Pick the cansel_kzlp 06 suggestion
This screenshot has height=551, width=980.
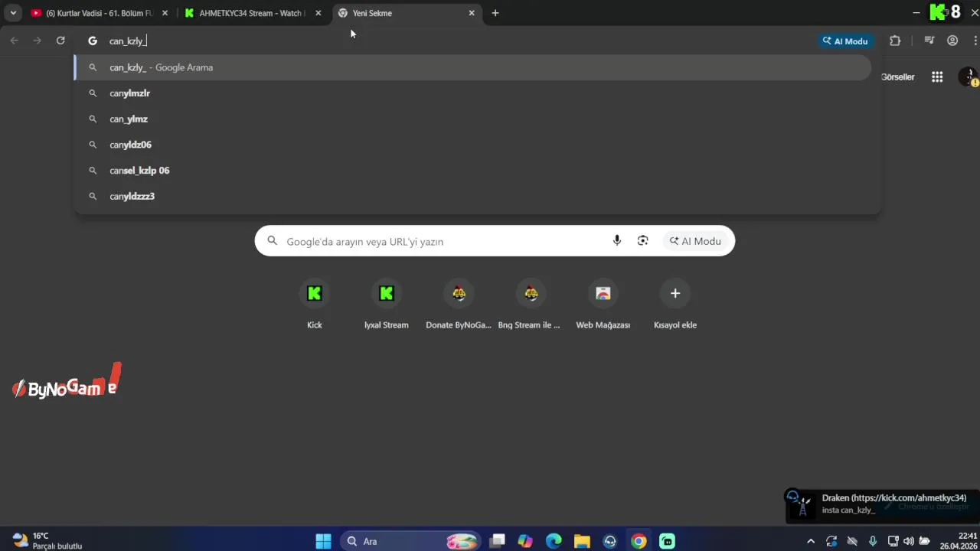(472, 171)
